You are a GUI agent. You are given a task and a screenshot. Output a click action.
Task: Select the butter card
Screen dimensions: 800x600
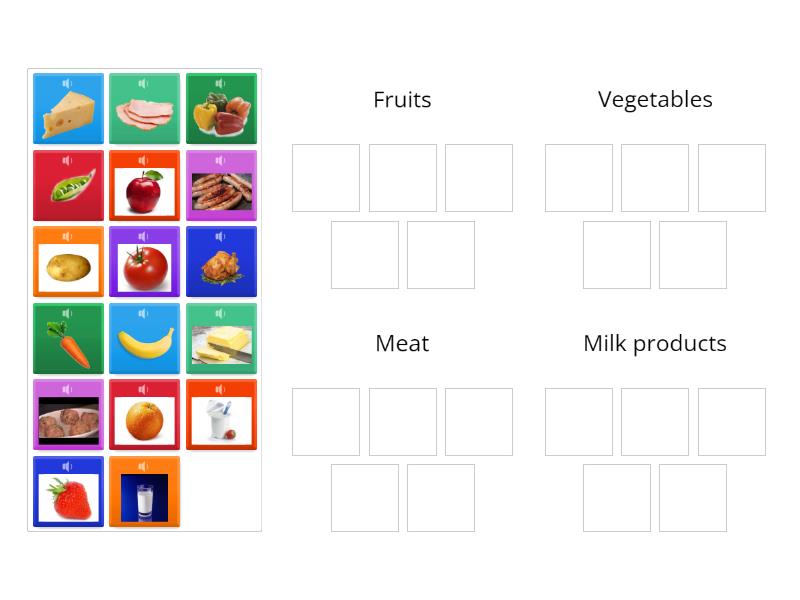(221, 339)
